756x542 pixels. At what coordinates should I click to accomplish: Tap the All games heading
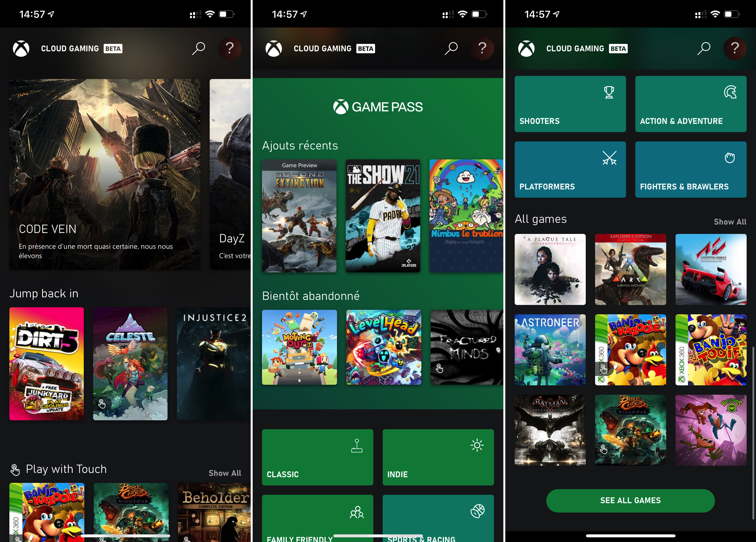click(x=541, y=219)
